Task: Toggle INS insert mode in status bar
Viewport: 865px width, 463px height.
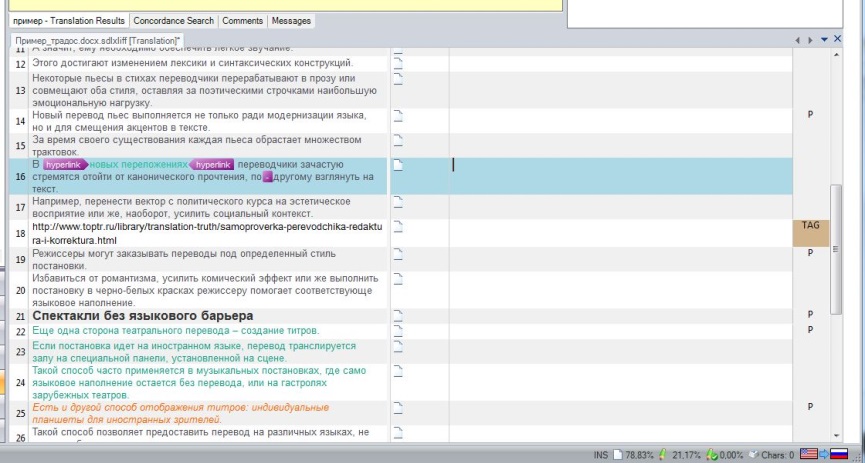Action: click(x=600, y=455)
